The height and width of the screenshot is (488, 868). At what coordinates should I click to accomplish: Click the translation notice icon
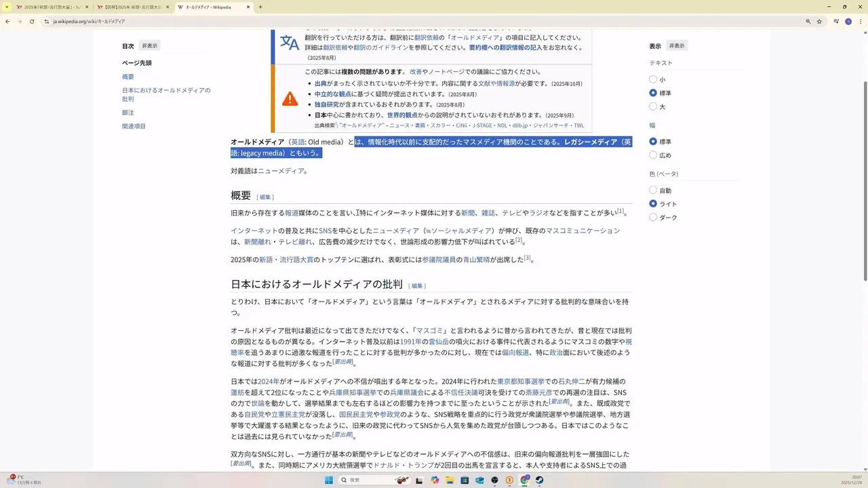pos(290,43)
